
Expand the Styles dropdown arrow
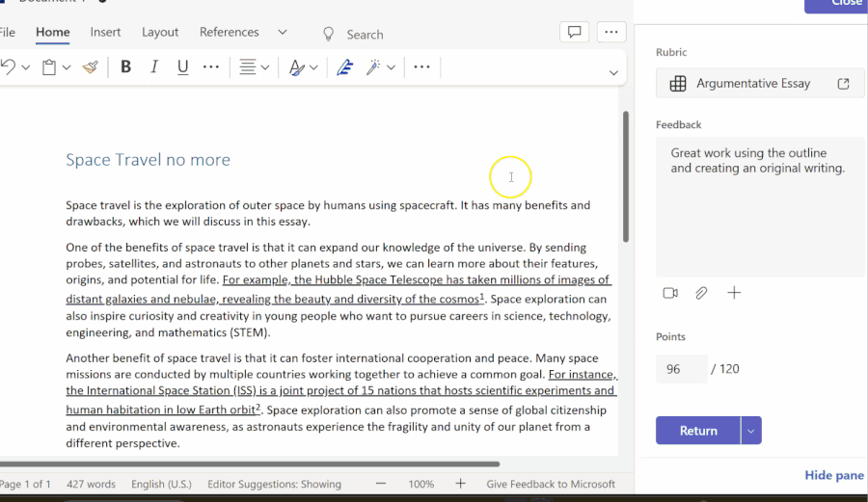coord(313,67)
